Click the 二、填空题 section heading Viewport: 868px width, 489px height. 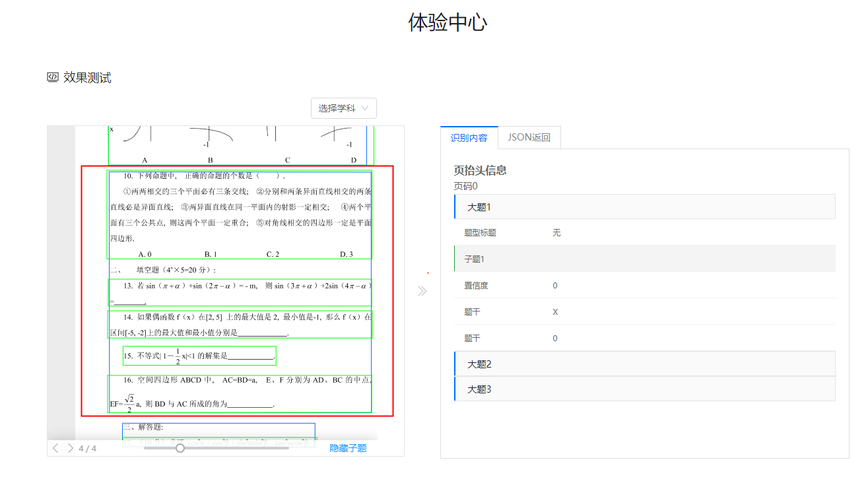[x=162, y=269]
